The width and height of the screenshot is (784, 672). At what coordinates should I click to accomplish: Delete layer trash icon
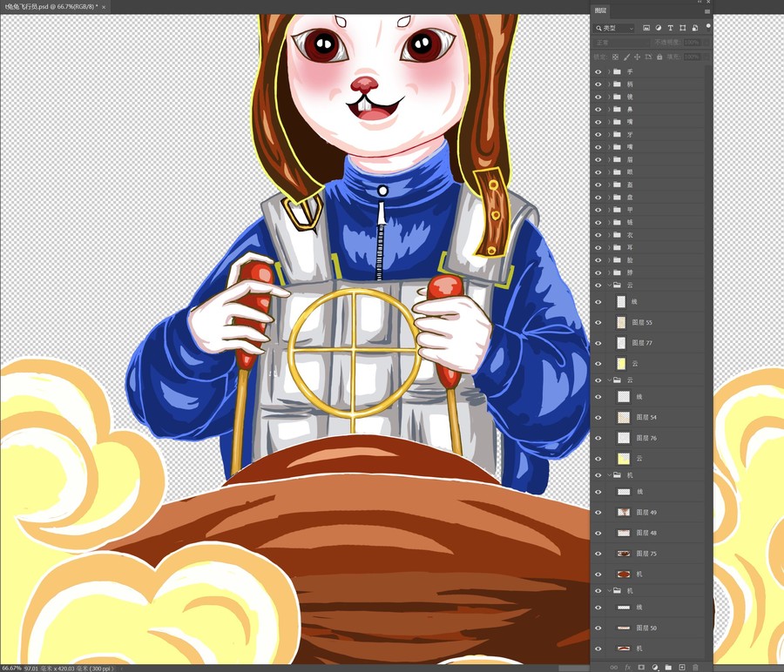695,667
